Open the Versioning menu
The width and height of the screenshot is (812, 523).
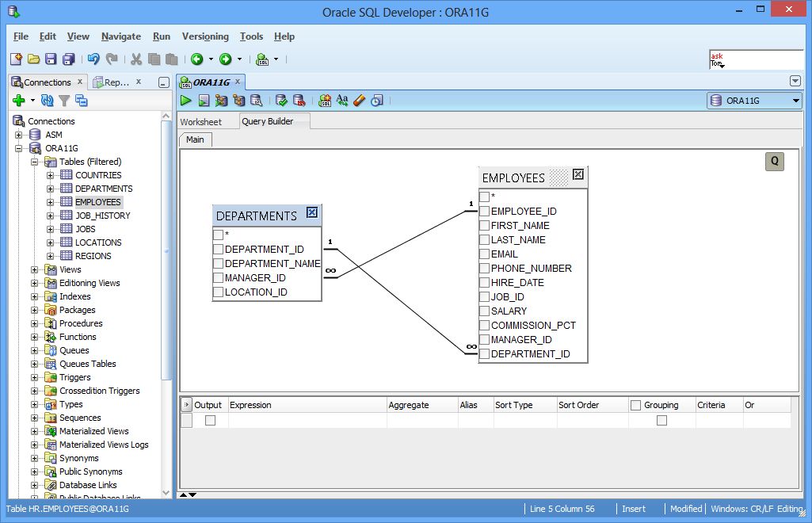click(x=205, y=36)
